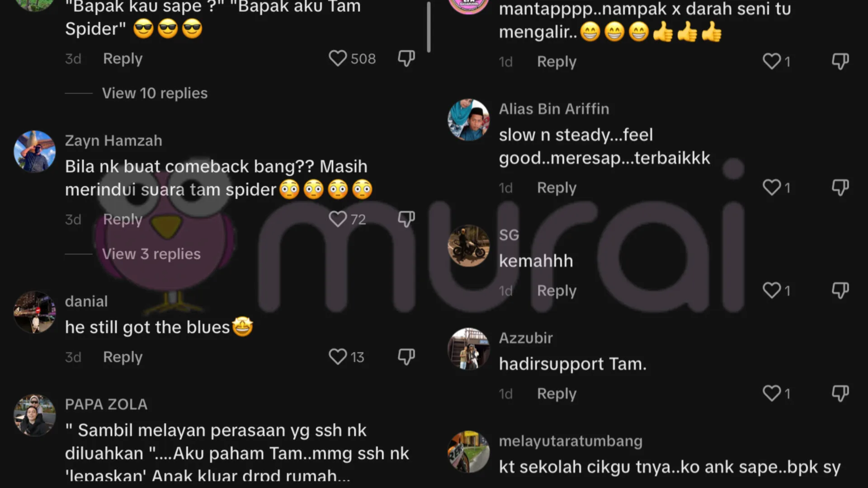Like Alias Bin Ariffin's comment
Image resolution: width=868 pixels, height=488 pixels.
772,188
